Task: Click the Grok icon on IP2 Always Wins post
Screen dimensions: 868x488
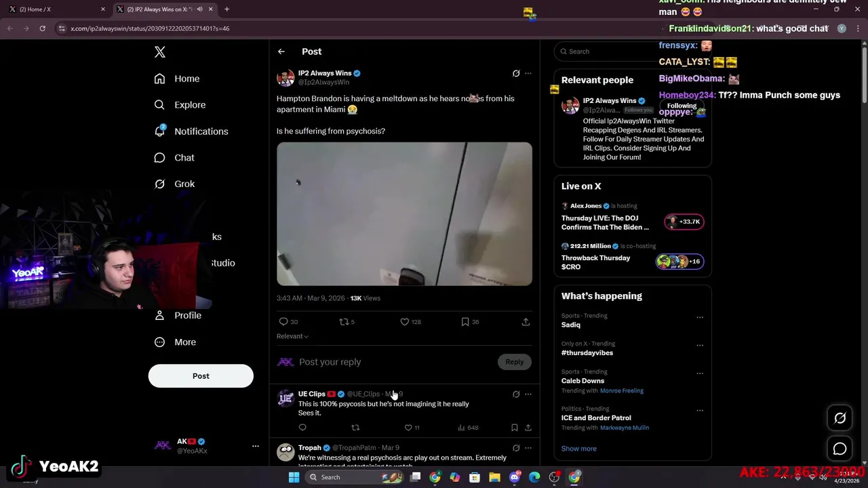Action: point(516,73)
